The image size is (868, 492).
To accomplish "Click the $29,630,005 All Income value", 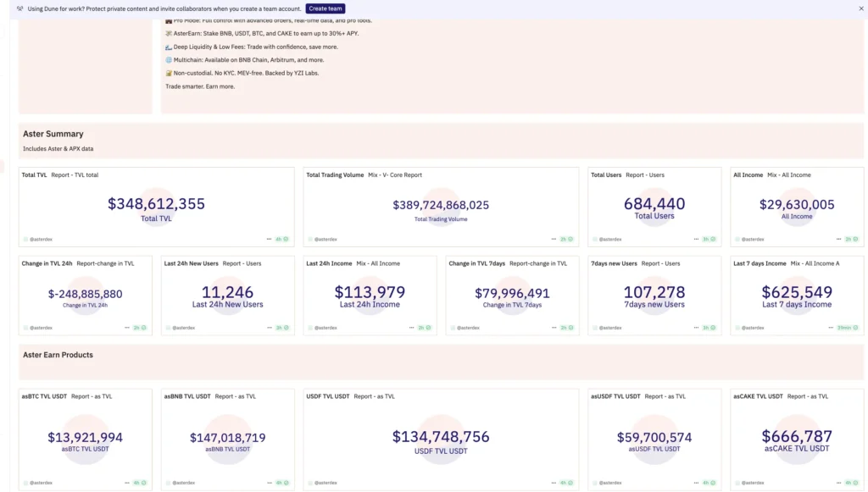I will pyautogui.click(x=797, y=205).
